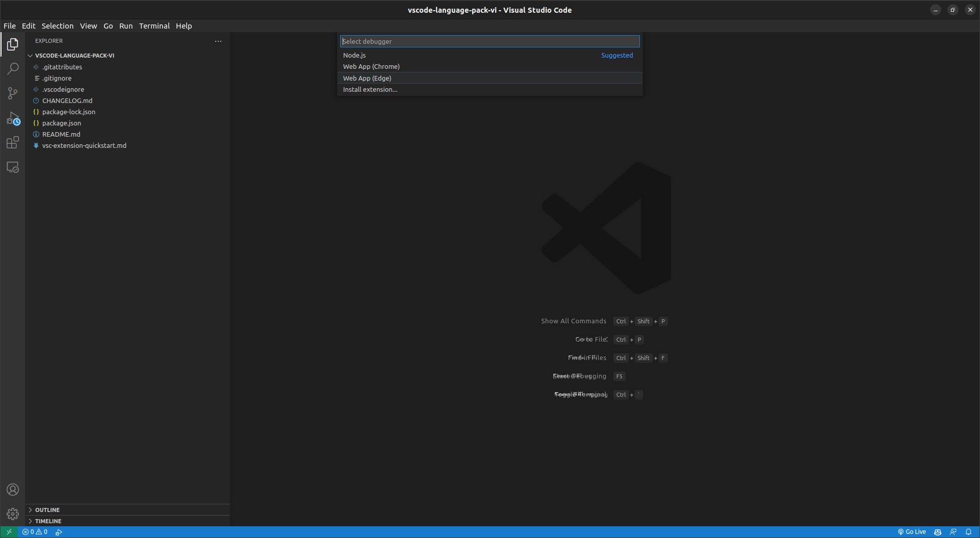
Task: Open the Selection menu
Action: [57, 26]
